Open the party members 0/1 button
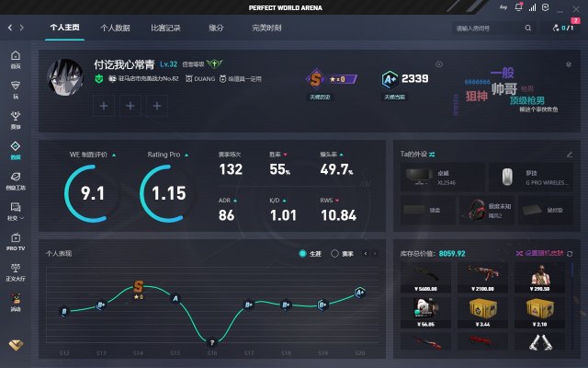Image resolution: width=588 pixels, height=368 pixels. coord(563,28)
